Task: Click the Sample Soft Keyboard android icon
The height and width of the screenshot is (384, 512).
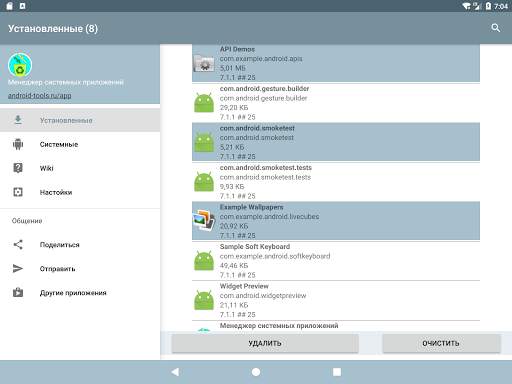Action: click(x=204, y=261)
